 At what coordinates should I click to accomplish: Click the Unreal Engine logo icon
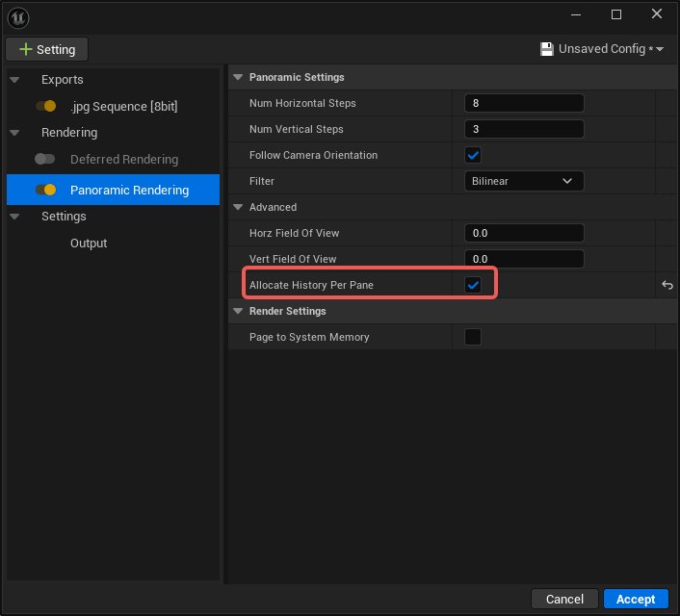[18, 17]
